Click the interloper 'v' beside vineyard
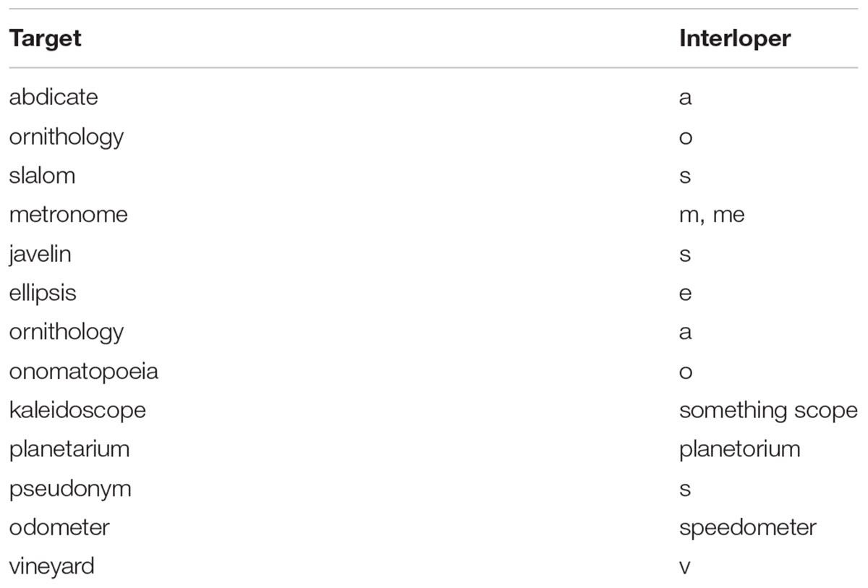Image resolution: width=868 pixels, height=588 pixels. [x=685, y=568]
